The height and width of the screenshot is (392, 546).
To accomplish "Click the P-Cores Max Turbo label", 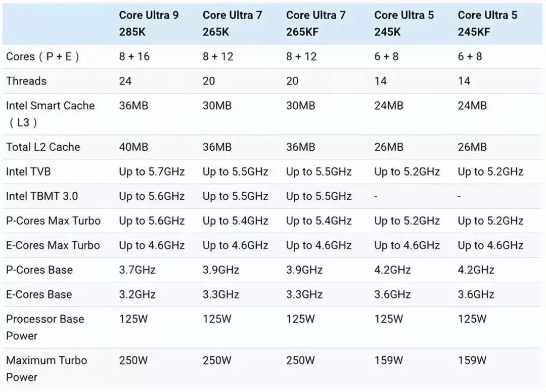I will point(53,221).
